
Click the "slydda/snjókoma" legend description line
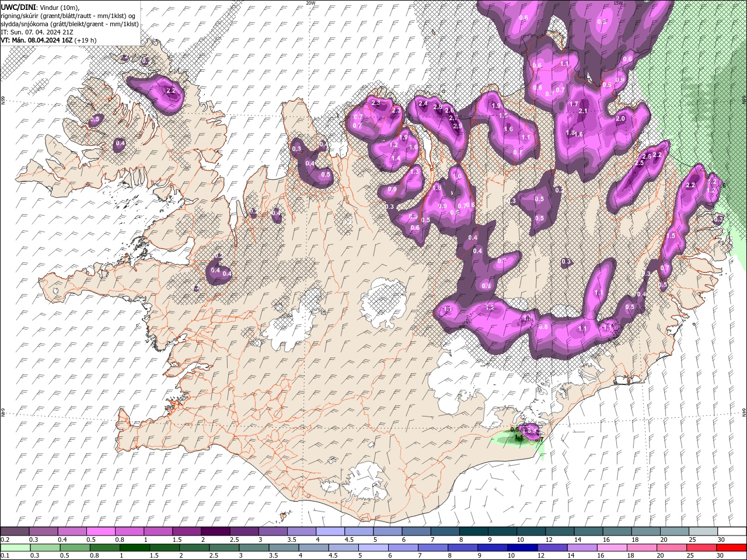coord(69,24)
